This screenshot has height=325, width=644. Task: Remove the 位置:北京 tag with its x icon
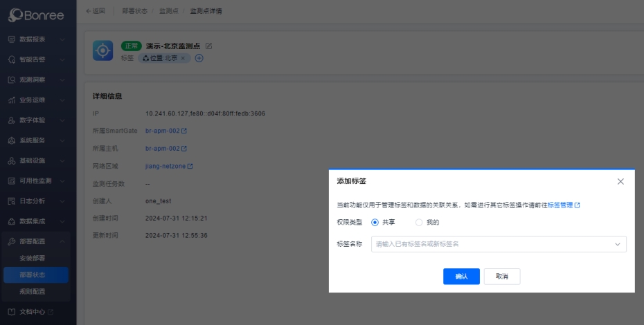pyautogui.click(x=183, y=58)
